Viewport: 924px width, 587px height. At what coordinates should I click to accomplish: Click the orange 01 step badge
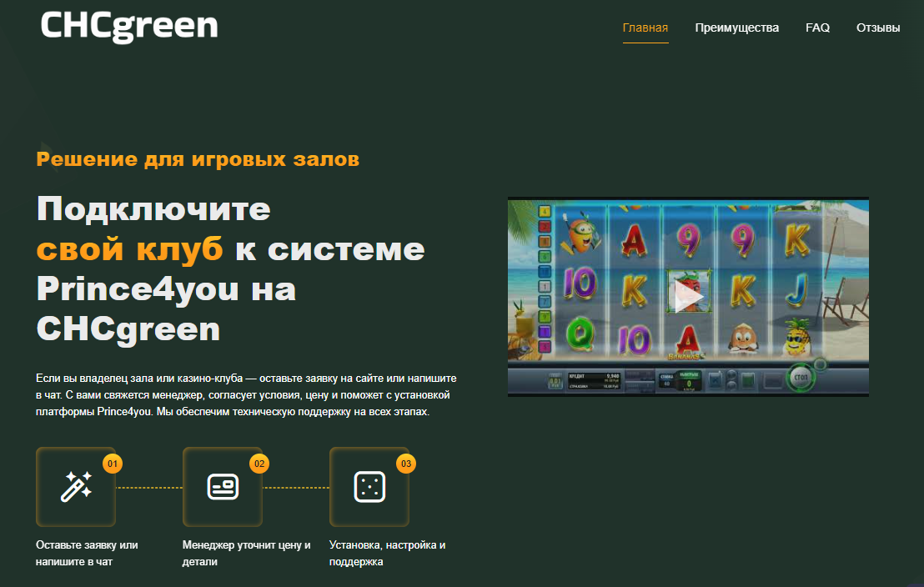tap(113, 463)
